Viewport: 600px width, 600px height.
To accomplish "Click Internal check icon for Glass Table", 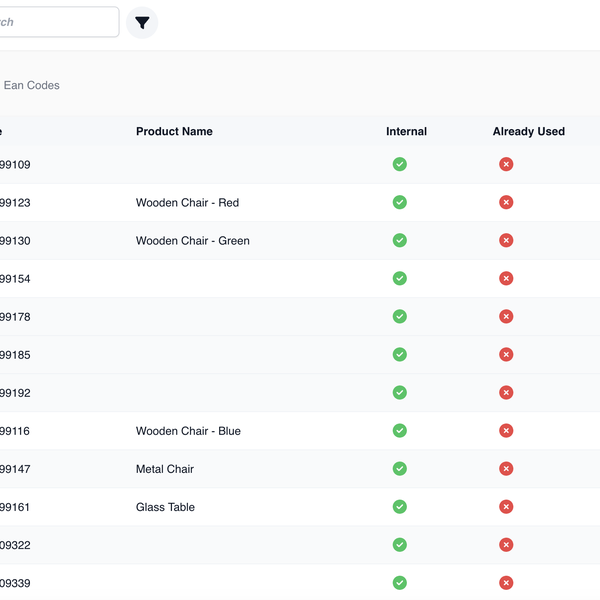I will coord(400,507).
